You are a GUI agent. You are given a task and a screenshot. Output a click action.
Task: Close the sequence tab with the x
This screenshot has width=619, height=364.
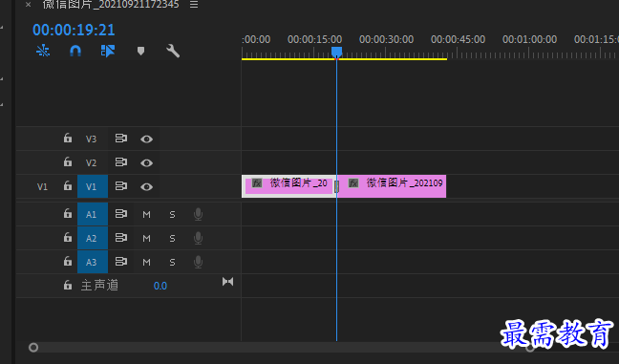(28, 5)
